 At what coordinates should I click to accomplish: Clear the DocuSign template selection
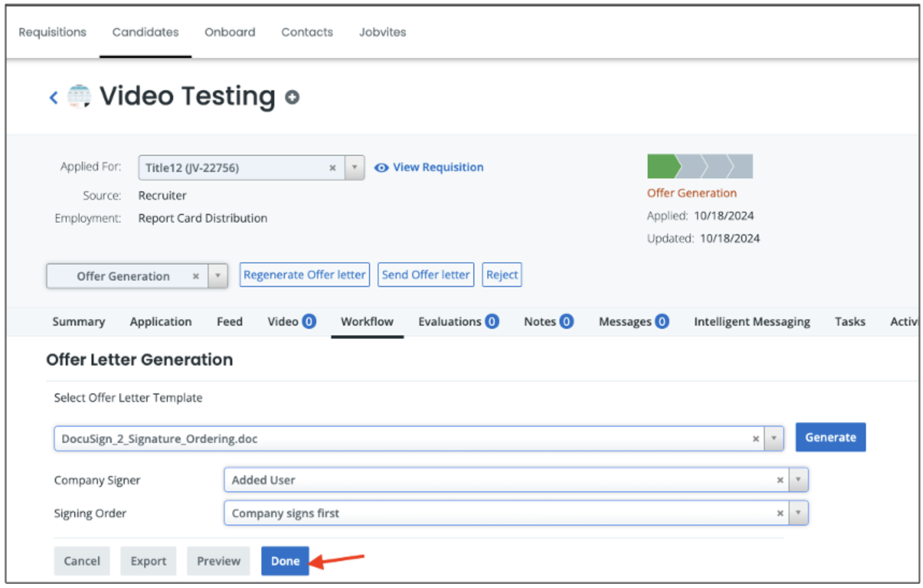(756, 439)
